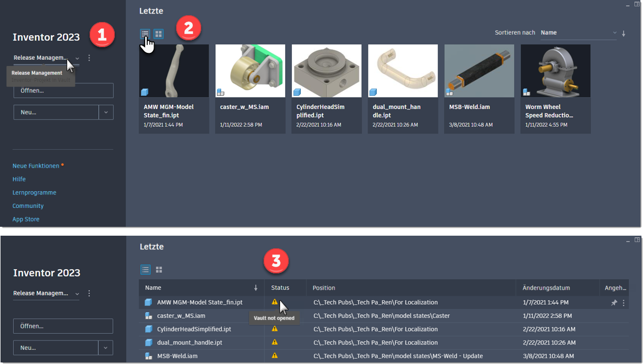Click the Name column header
643x364 pixels.
click(202, 288)
